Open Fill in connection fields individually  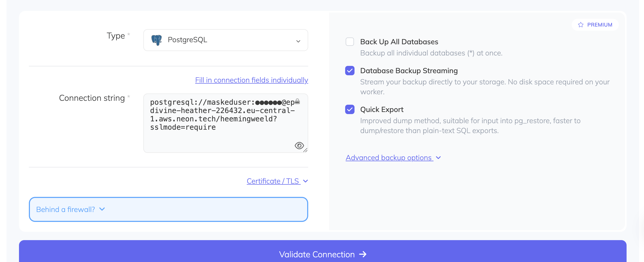251,80
